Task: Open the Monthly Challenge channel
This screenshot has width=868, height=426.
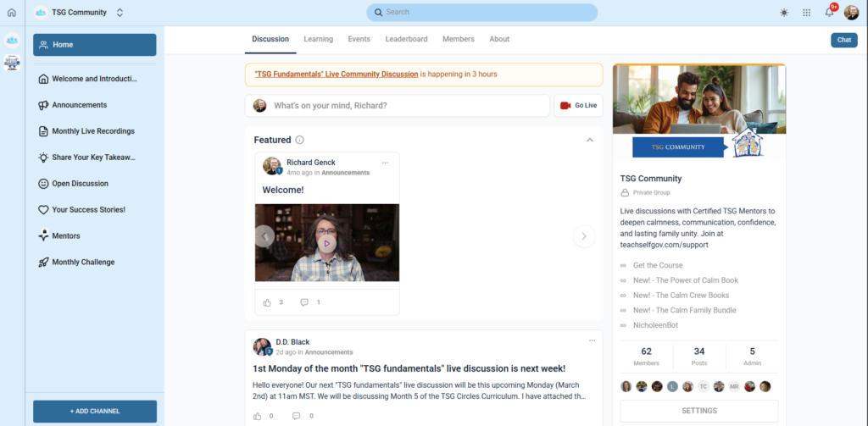Action: (x=95, y=263)
